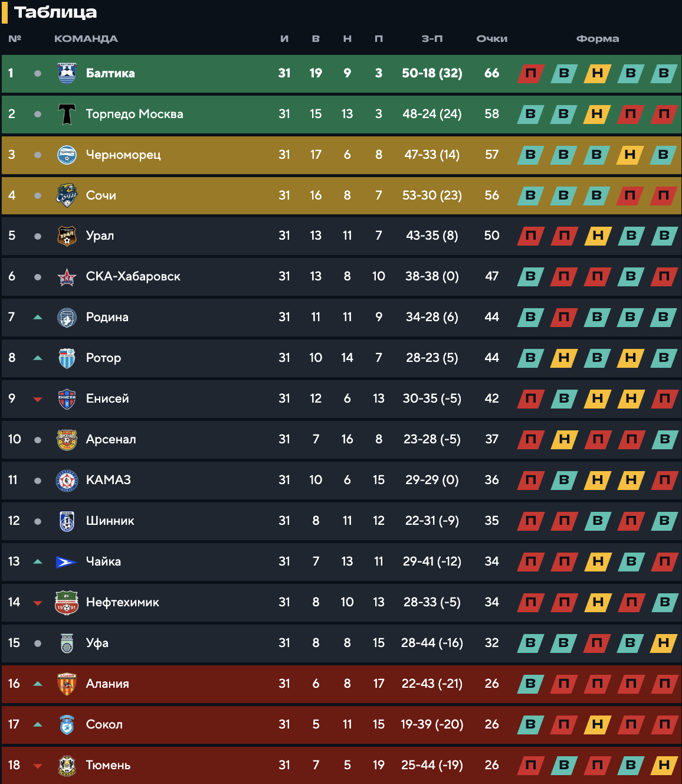Sort by the З-П goals column header
682x784 pixels.
pos(432,39)
